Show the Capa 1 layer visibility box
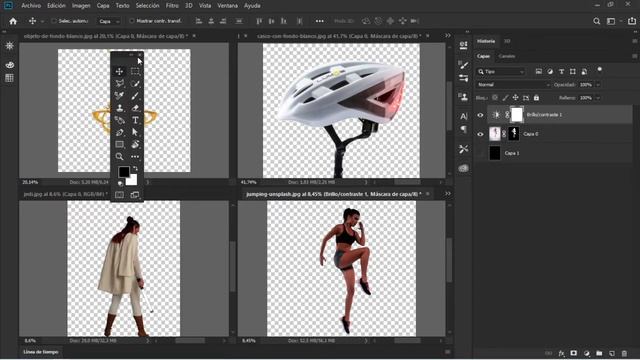Image resolution: width=640 pixels, height=360 pixels. (480, 153)
